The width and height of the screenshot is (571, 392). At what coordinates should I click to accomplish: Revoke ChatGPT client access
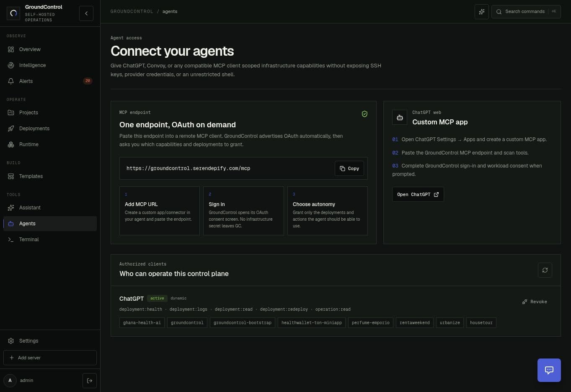tap(535, 302)
